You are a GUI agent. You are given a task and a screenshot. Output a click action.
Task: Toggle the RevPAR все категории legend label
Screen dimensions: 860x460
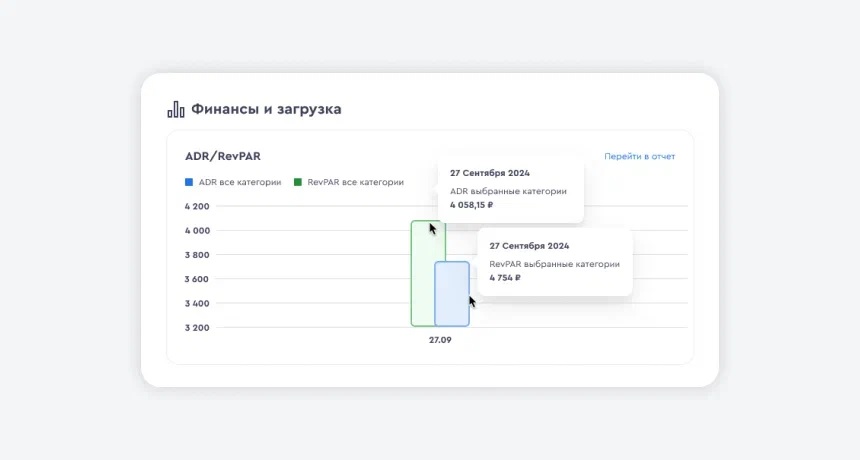click(x=355, y=182)
